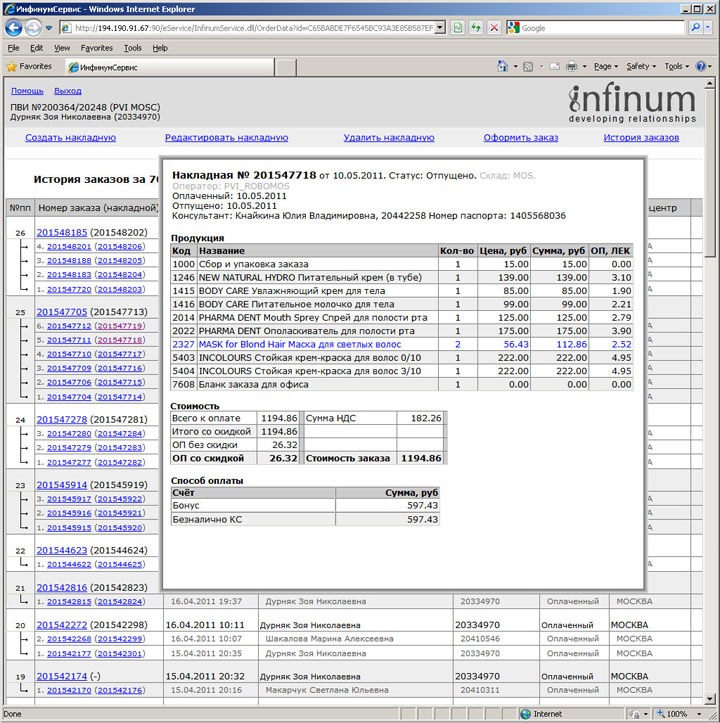Open sub-order 201547712 link
720x723 pixels.
(69, 326)
